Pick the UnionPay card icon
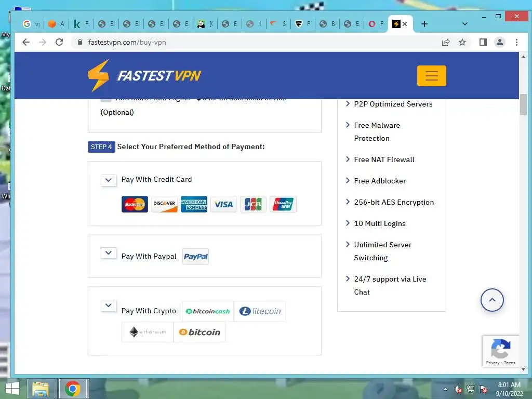The height and width of the screenshot is (399, 532). pos(283,204)
